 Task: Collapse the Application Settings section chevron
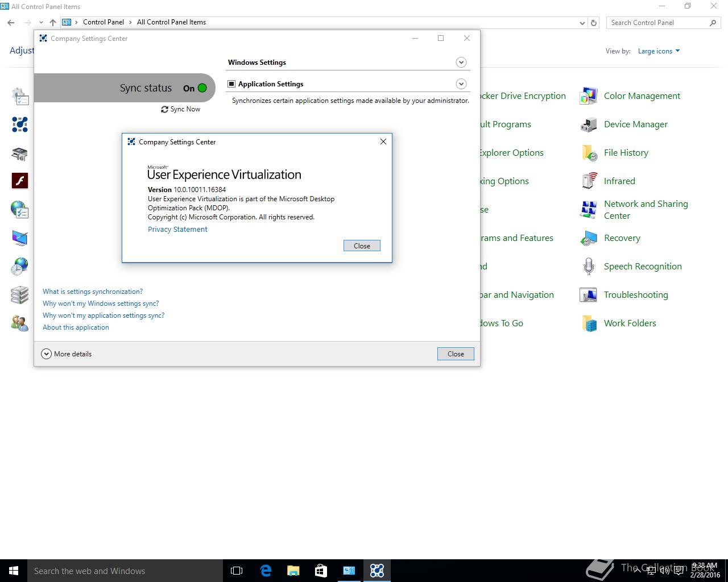pyautogui.click(x=461, y=84)
